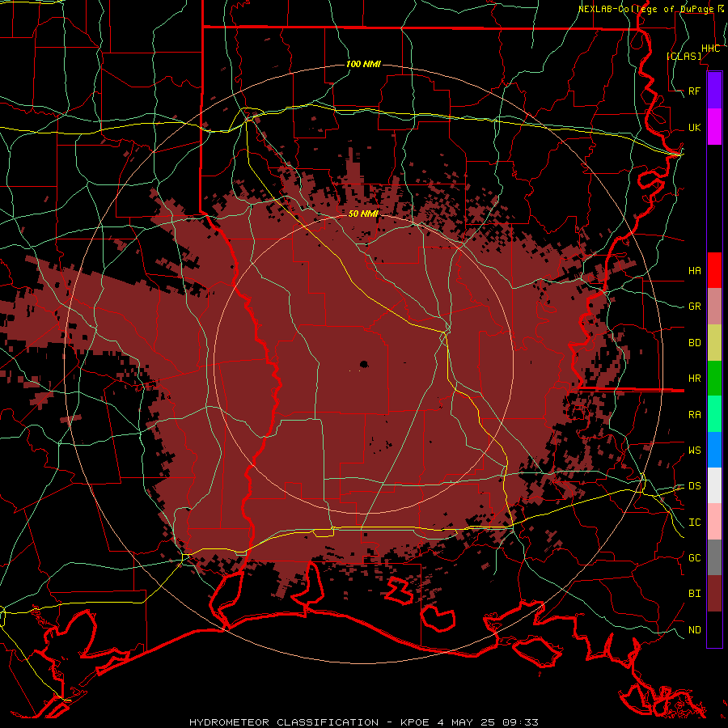Click the KPOE radar site identifier
Viewport: 728px width, 728px height.
click(x=413, y=722)
